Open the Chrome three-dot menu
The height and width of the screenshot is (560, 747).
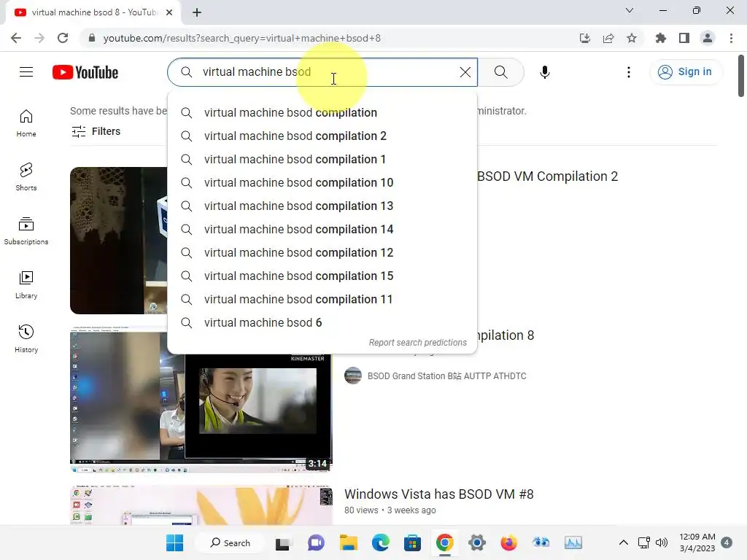(x=731, y=38)
